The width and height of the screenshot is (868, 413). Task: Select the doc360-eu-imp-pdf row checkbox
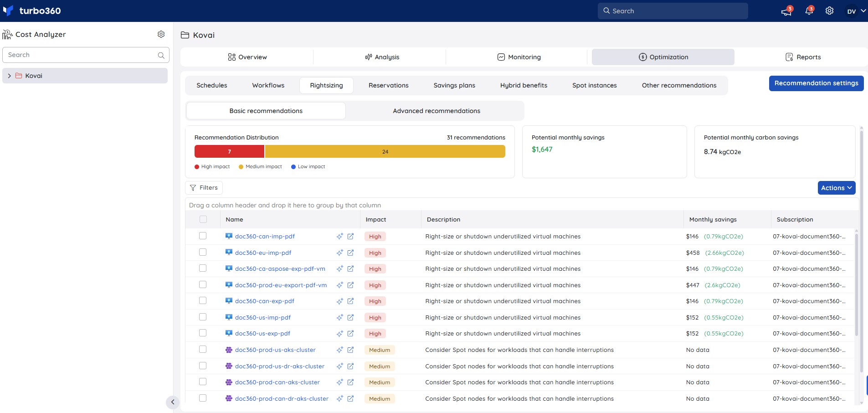203,252
